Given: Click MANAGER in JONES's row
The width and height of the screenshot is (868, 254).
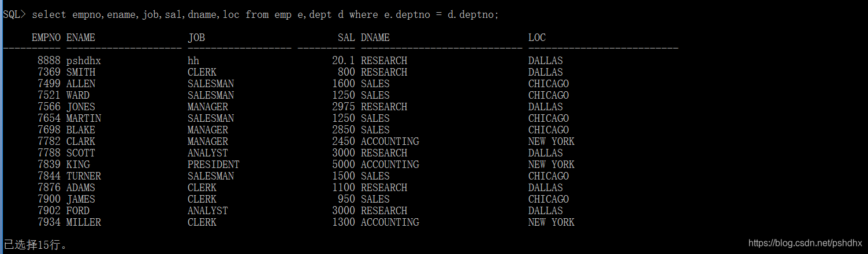Looking at the screenshot, I should (208, 107).
